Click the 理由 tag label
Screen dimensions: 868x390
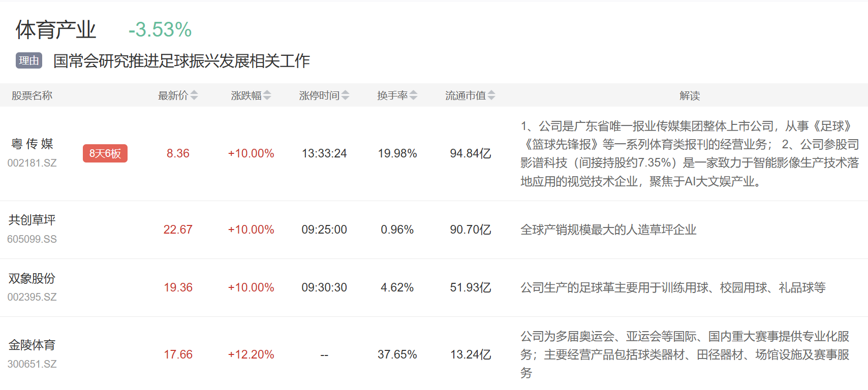(x=29, y=61)
